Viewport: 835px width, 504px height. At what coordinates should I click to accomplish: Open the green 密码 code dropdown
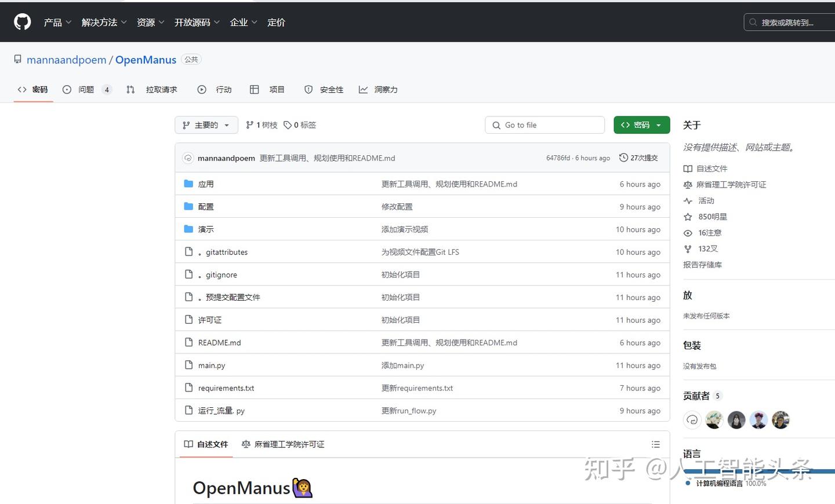coord(641,125)
